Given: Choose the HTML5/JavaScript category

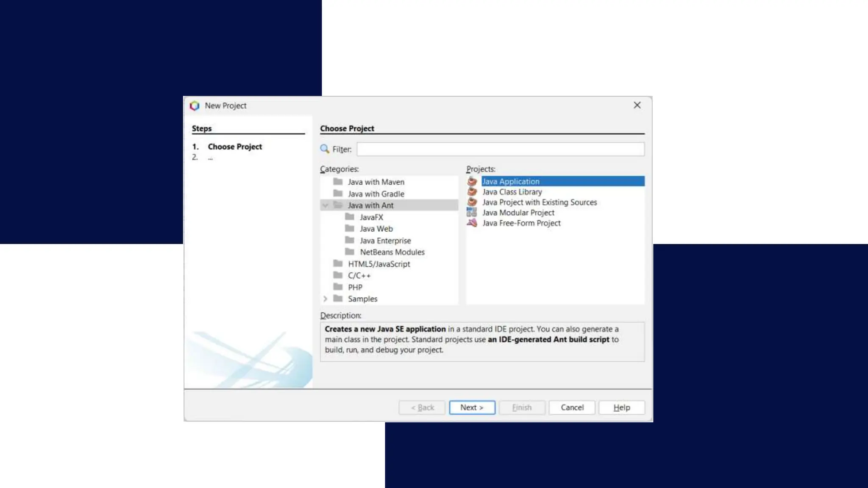Looking at the screenshot, I should pyautogui.click(x=378, y=264).
